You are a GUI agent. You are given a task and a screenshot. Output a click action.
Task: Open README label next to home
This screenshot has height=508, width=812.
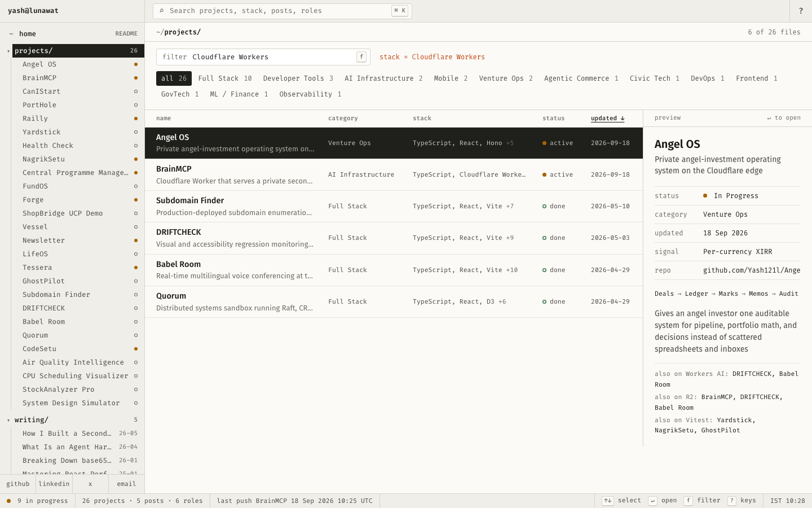click(x=126, y=34)
